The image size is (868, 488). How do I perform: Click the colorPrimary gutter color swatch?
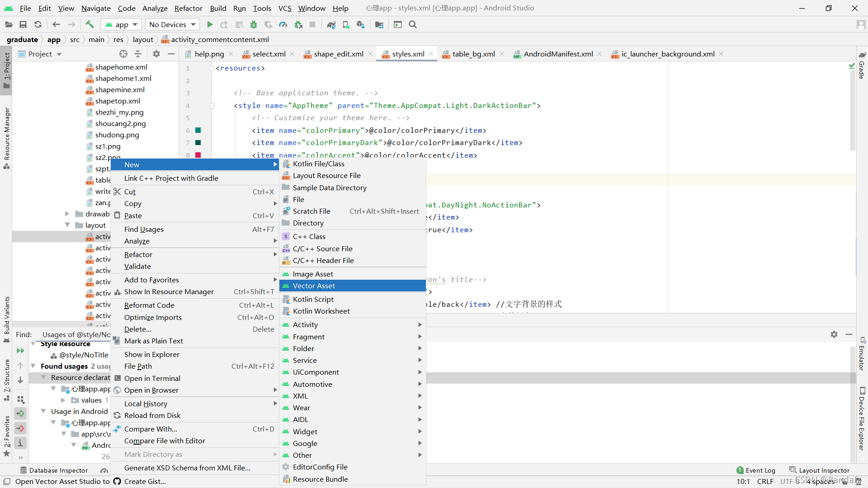click(198, 130)
